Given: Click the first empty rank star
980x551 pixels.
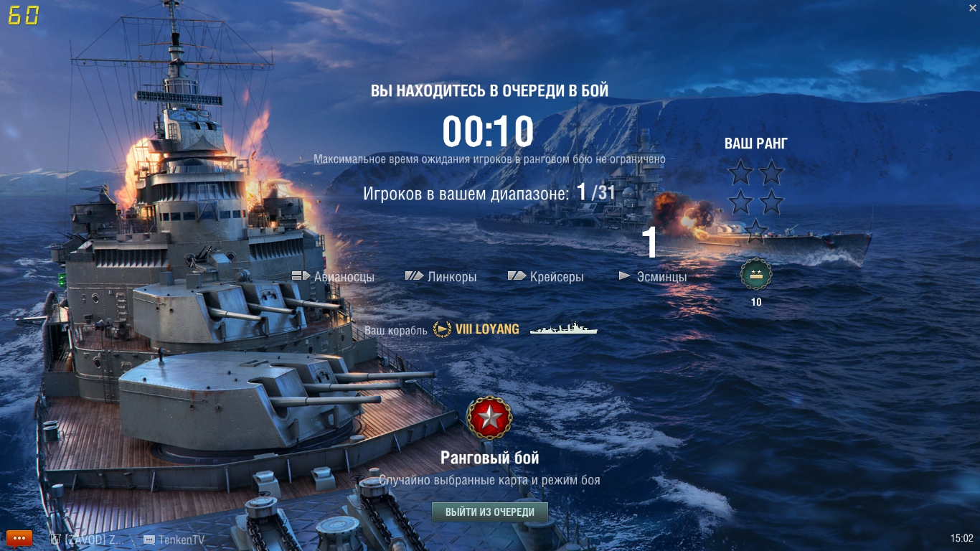Looking at the screenshot, I should (x=741, y=173).
